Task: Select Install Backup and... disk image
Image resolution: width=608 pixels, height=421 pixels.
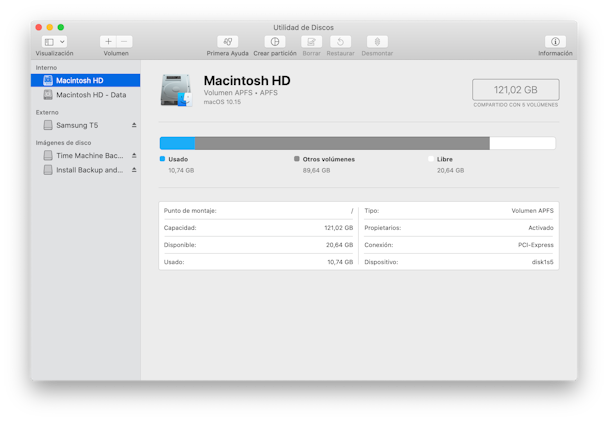Action: click(x=86, y=170)
